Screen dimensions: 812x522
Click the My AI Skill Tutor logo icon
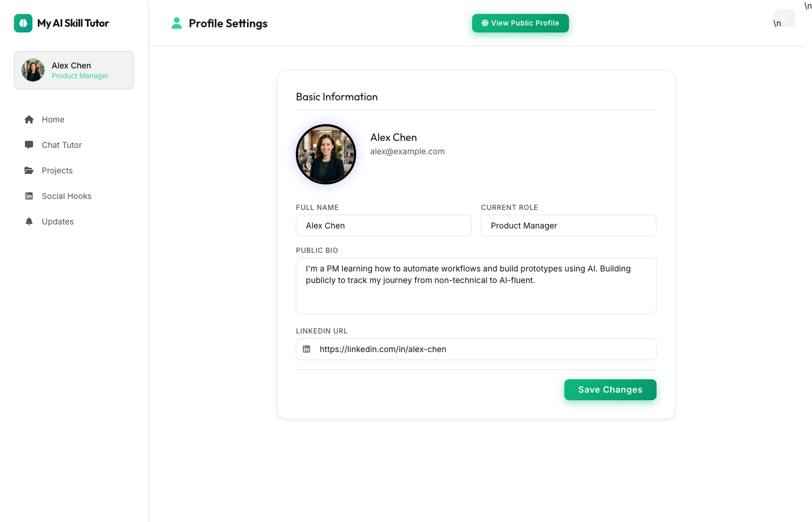coord(23,23)
